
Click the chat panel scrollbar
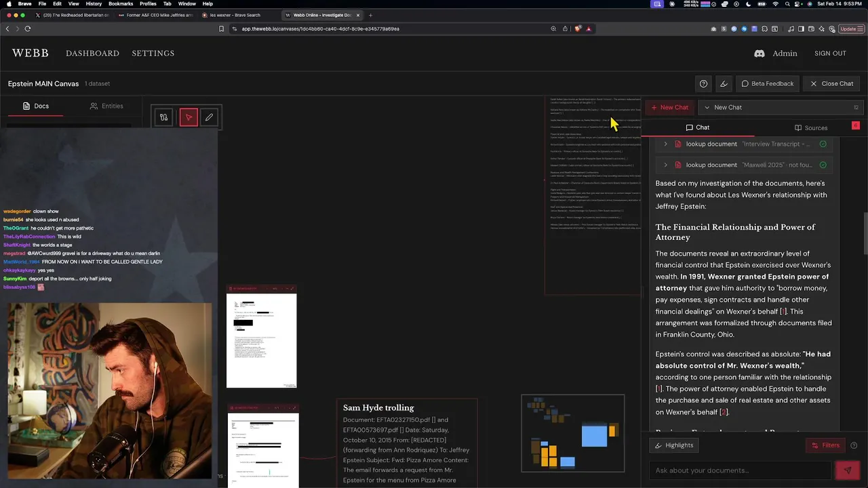pos(865,234)
